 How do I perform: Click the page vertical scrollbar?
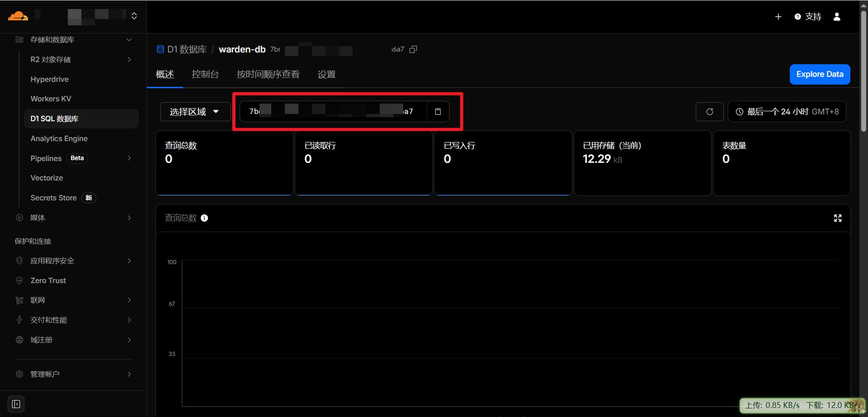coord(863,72)
